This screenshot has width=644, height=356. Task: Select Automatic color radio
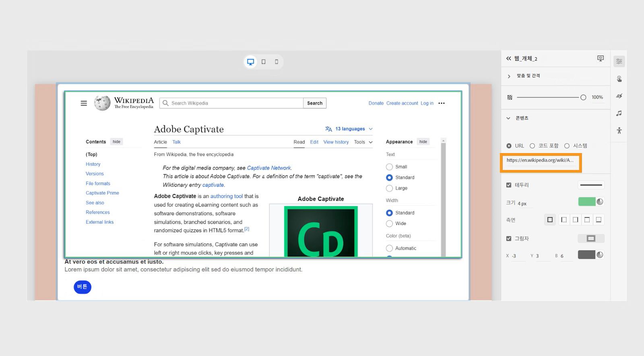[389, 248]
